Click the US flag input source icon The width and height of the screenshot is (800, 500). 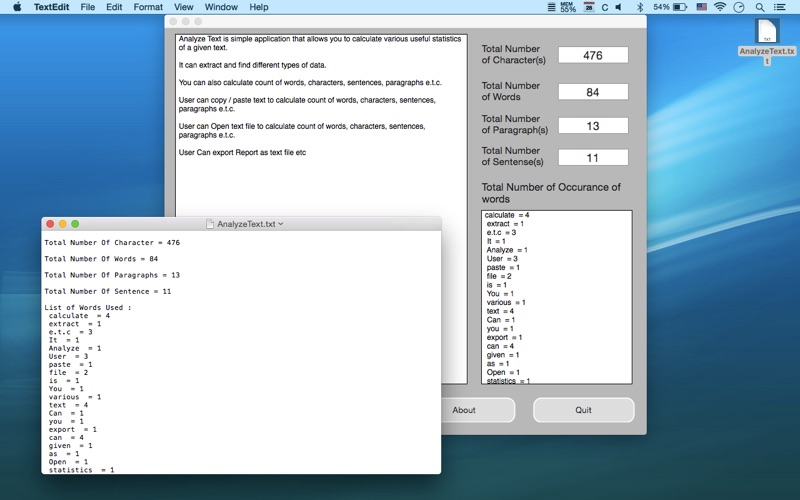pyautogui.click(x=702, y=7)
